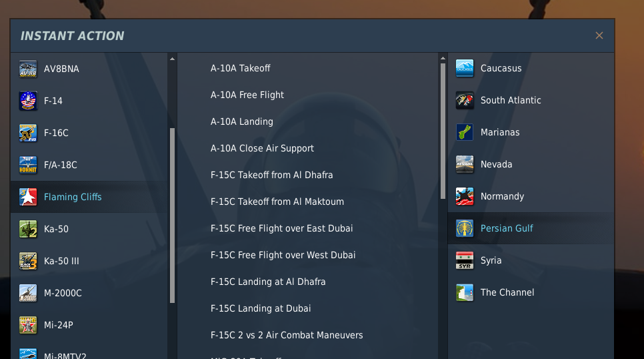Select the F-16C viper icon

28,133
